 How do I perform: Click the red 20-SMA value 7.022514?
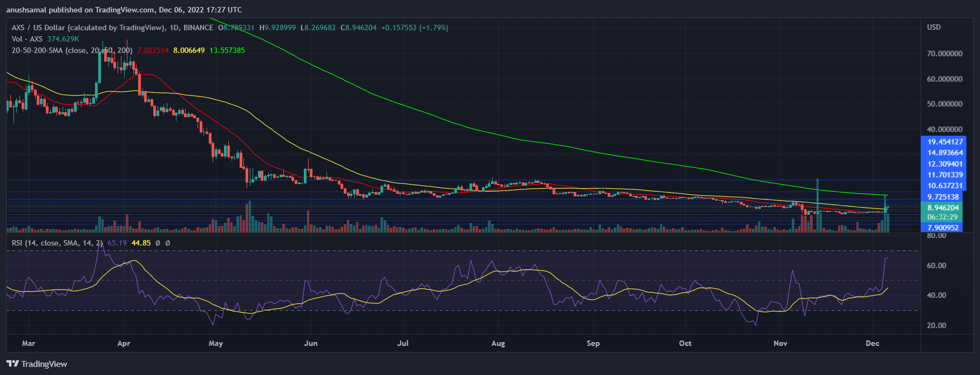pos(153,50)
